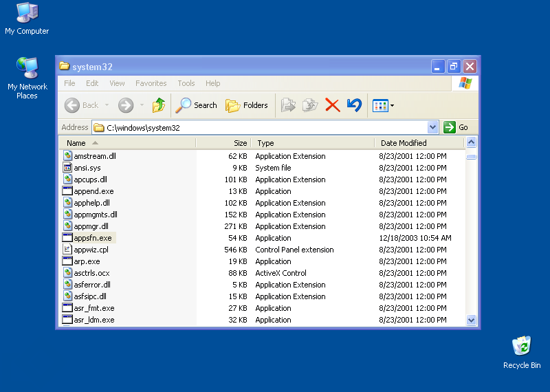550x392 pixels.
Task: Open the Views dropdown arrow
Action: 392,105
